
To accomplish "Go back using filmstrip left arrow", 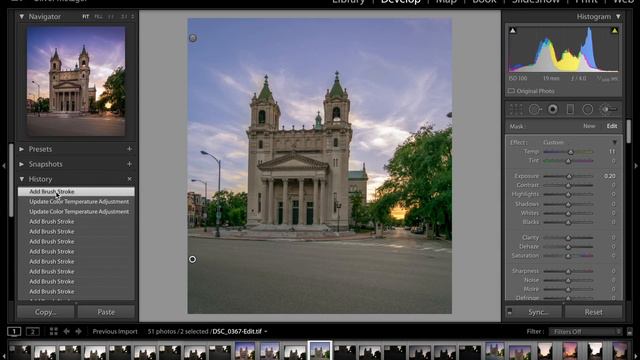I will tap(67, 331).
